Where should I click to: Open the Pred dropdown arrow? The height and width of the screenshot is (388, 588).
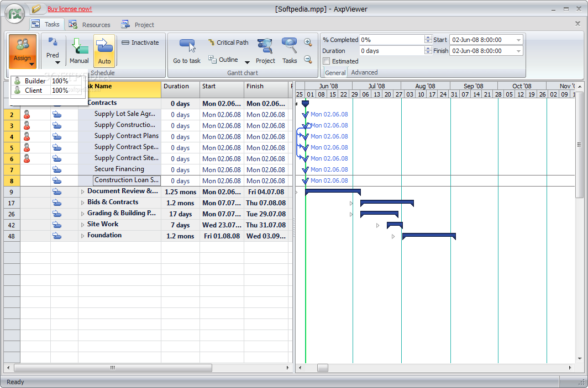click(x=57, y=62)
